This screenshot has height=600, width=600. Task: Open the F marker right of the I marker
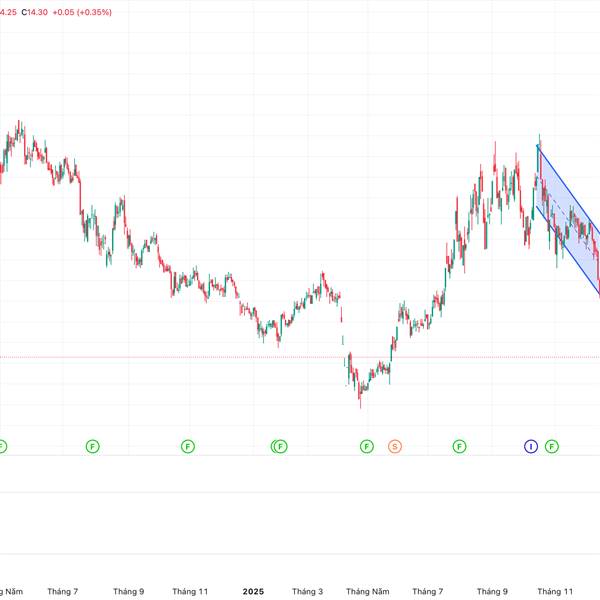[x=551, y=446]
